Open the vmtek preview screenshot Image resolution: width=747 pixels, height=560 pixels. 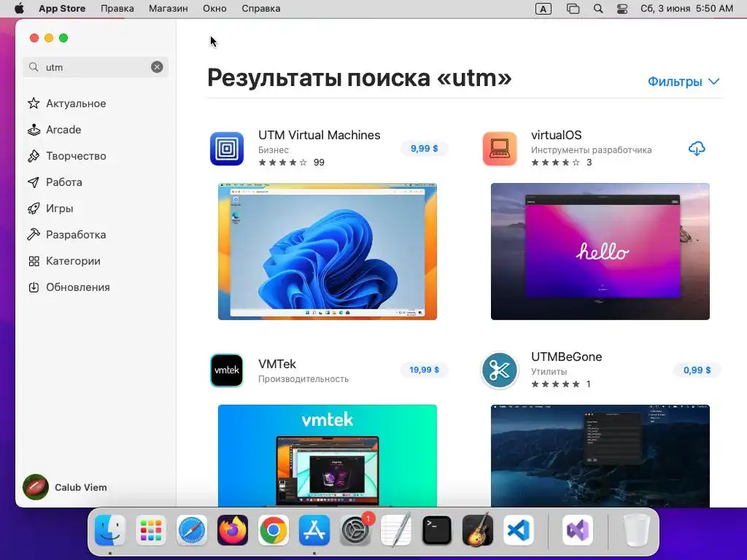(x=328, y=456)
